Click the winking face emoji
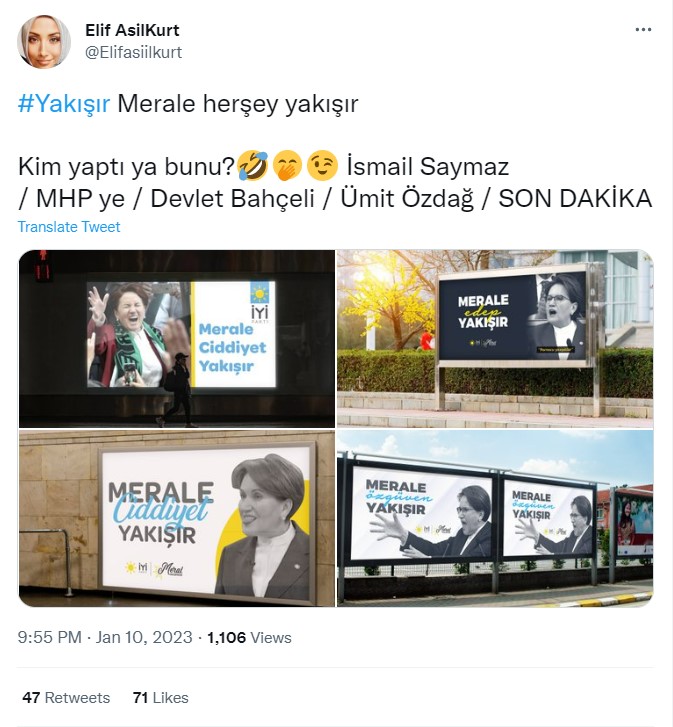673x727 pixels. click(x=322, y=166)
